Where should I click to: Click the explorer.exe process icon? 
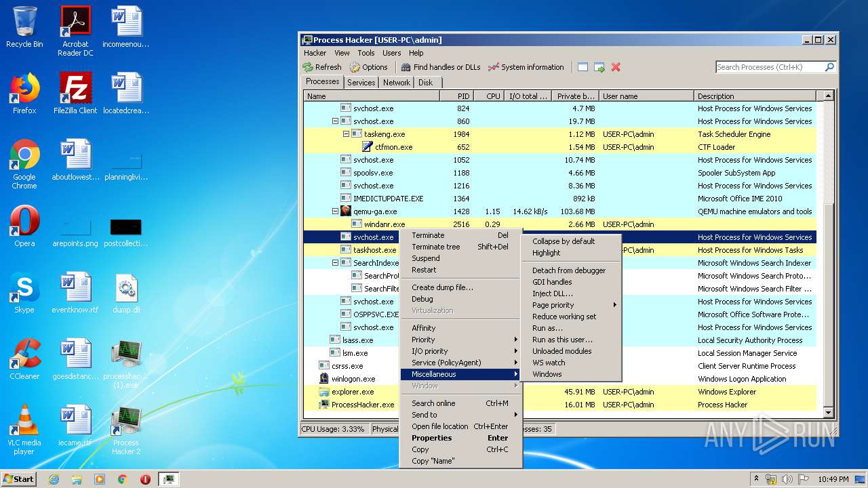tap(324, 392)
